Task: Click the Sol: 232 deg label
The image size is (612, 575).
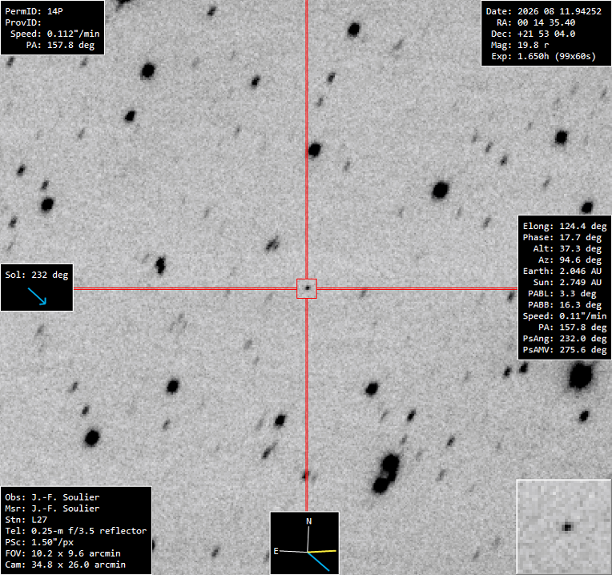Action: [37, 275]
